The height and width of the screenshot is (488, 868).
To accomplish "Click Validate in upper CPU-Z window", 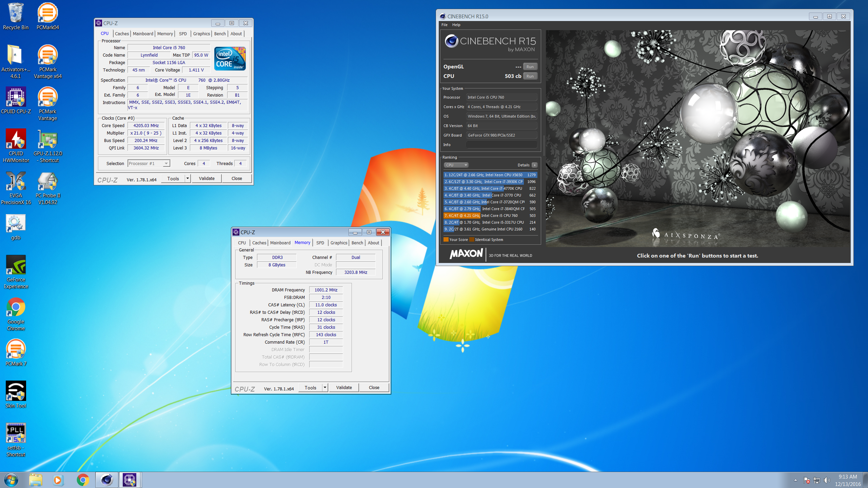I will 207,178.
